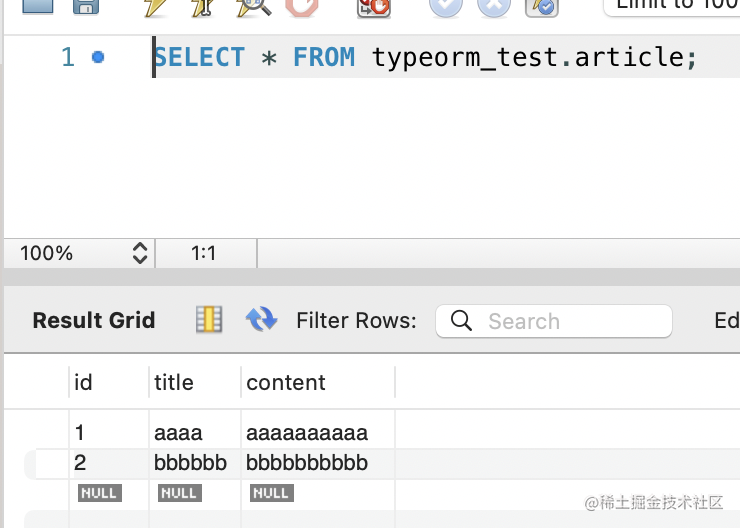
Task: Click the rollback X icon
Action: pyautogui.click(x=494, y=6)
